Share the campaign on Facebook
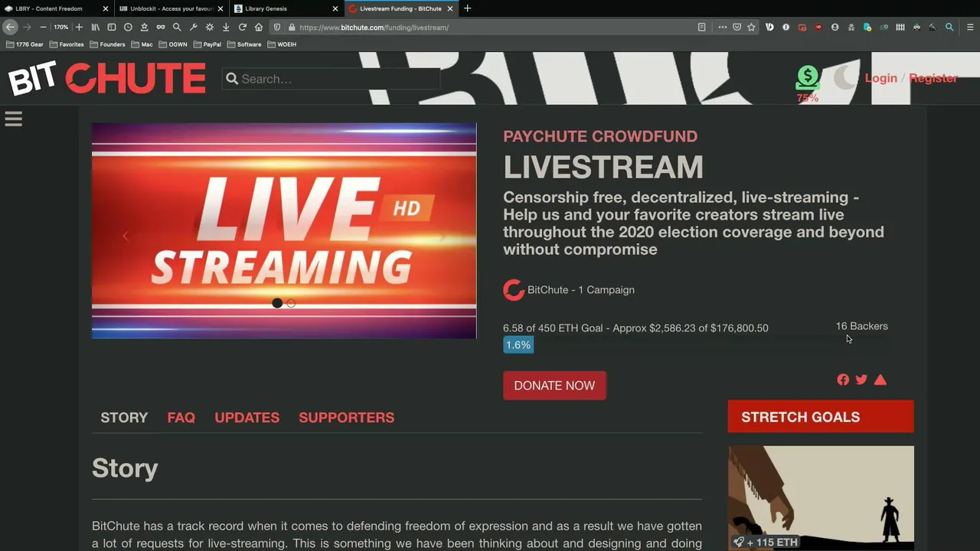980x551 pixels. (x=843, y=380)
